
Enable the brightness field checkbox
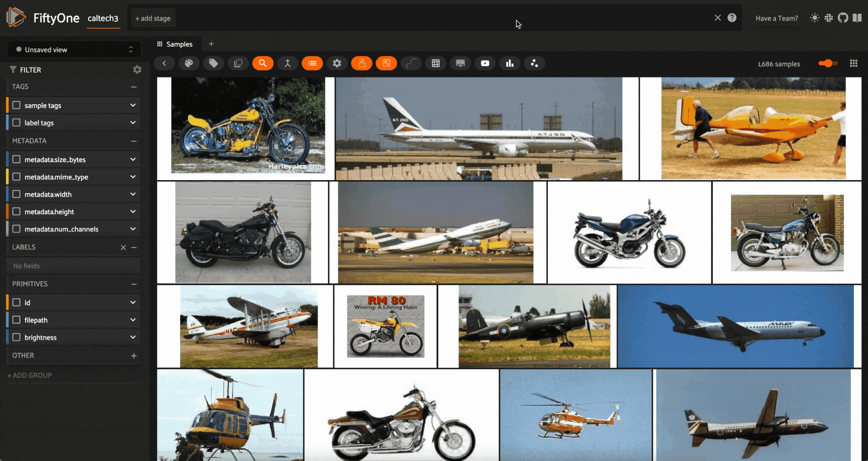coord(16,337)
